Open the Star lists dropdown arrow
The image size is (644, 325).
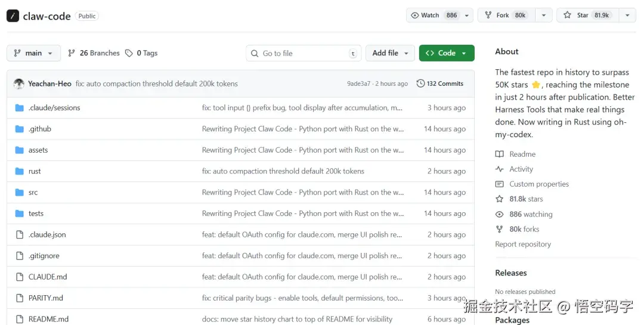click(x=627, y=16)
